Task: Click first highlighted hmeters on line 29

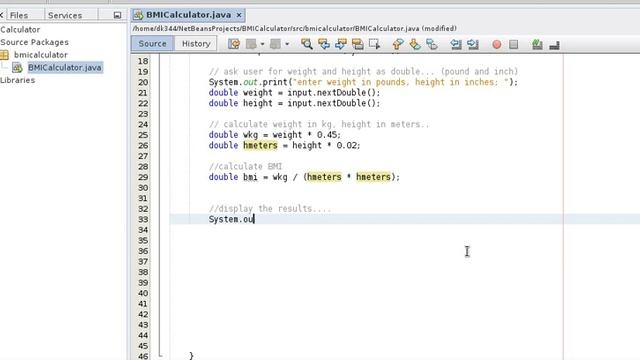Action: click(324, 177)
